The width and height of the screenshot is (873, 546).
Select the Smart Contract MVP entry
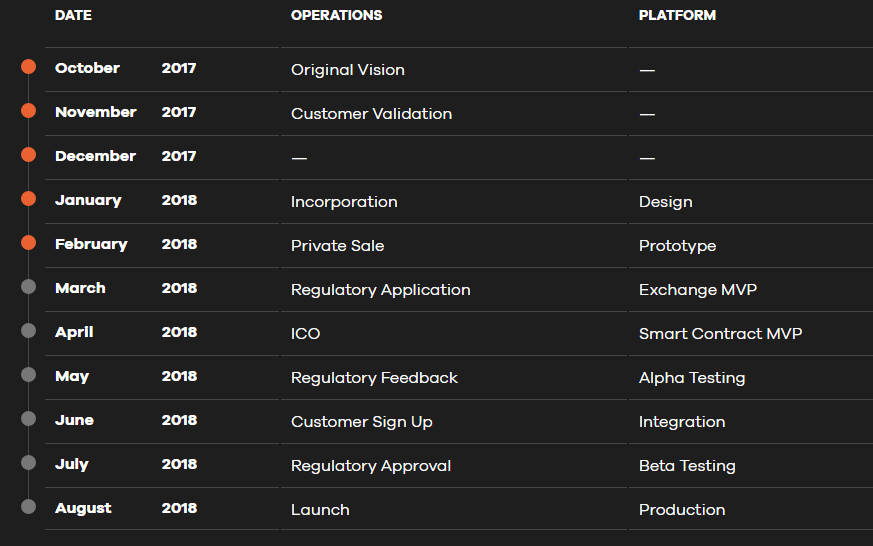click(x=720, y=334)
